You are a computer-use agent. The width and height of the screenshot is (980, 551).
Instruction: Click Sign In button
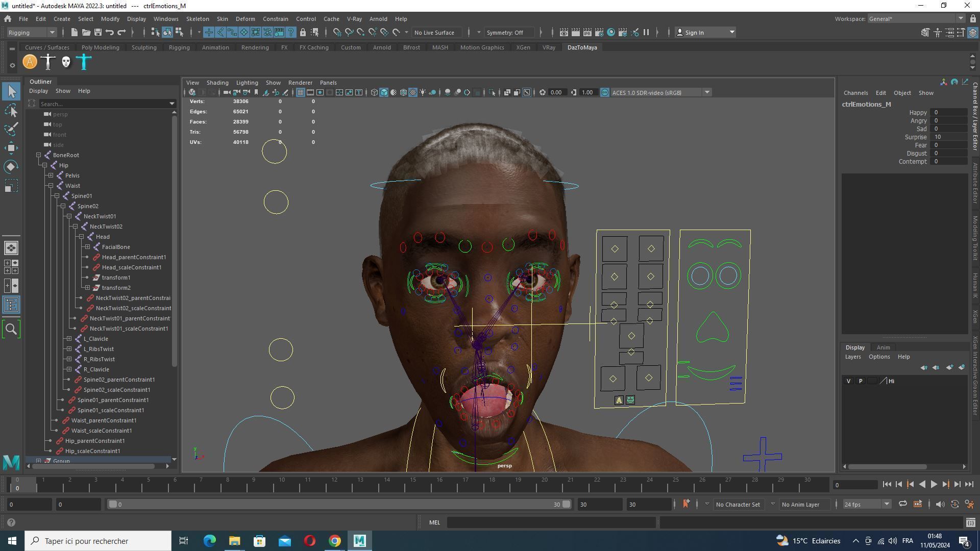(x=705, y=33)
